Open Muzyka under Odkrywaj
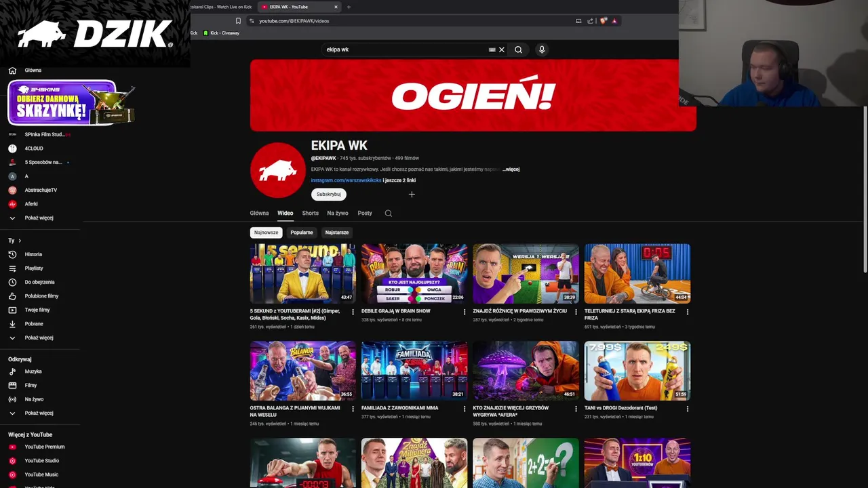This screenshot has width=868, height=488. [x=33, y=371]
